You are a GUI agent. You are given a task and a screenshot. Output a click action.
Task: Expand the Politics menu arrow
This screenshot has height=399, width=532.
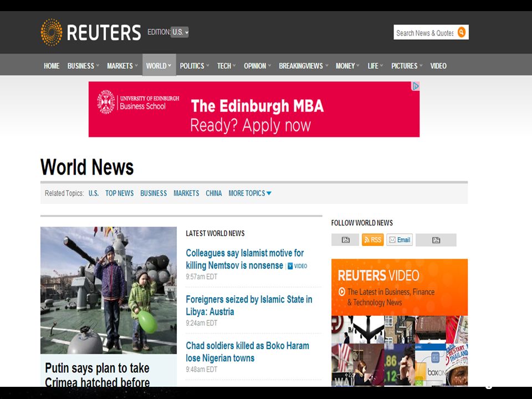click(x=208, y=65)
